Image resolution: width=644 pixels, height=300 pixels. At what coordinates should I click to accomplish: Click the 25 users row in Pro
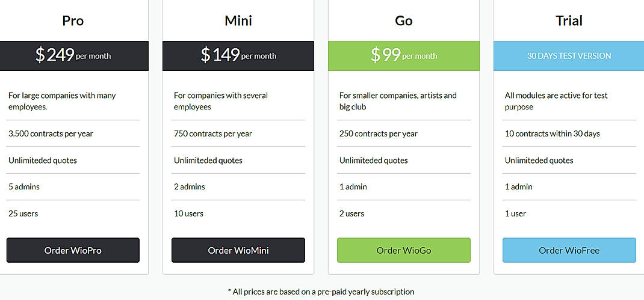pos(23,213)
